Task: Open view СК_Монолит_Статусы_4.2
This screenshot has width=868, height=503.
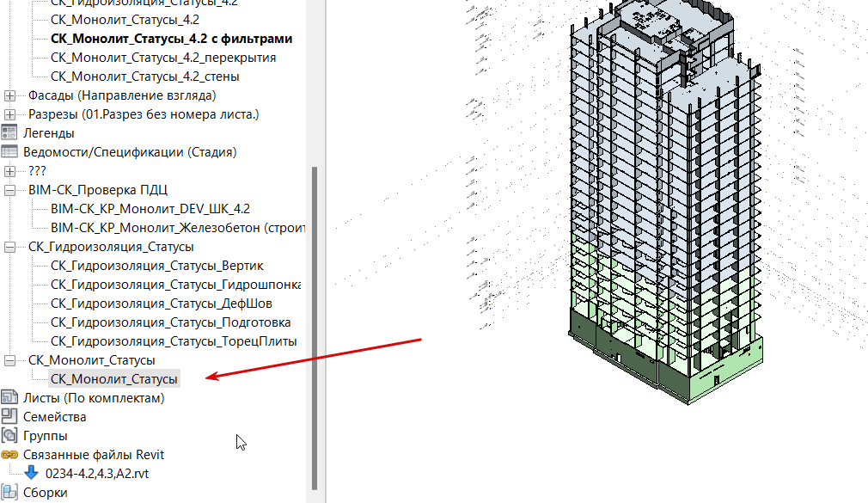Action: tap(125, 20)
